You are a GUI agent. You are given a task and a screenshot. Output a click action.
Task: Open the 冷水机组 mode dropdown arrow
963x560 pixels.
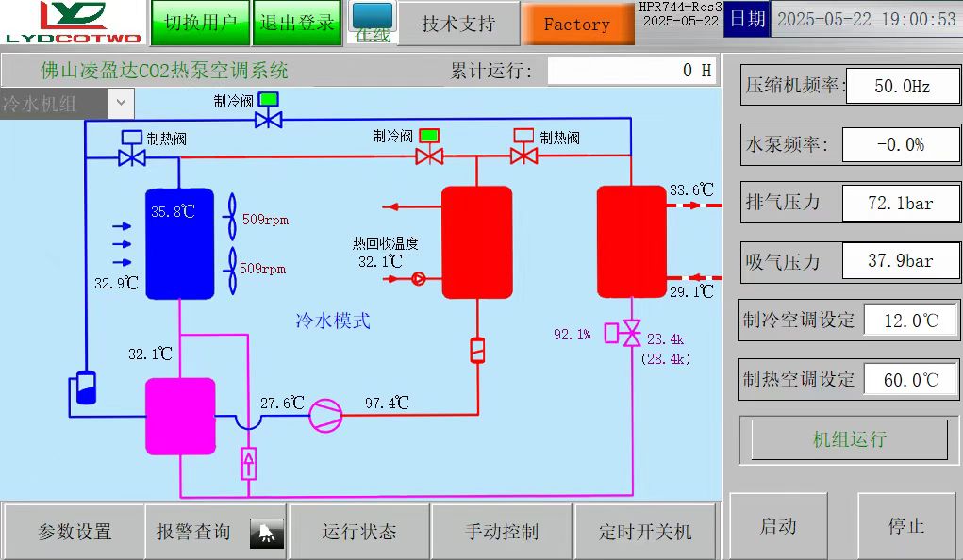click(x=121, y=103)
